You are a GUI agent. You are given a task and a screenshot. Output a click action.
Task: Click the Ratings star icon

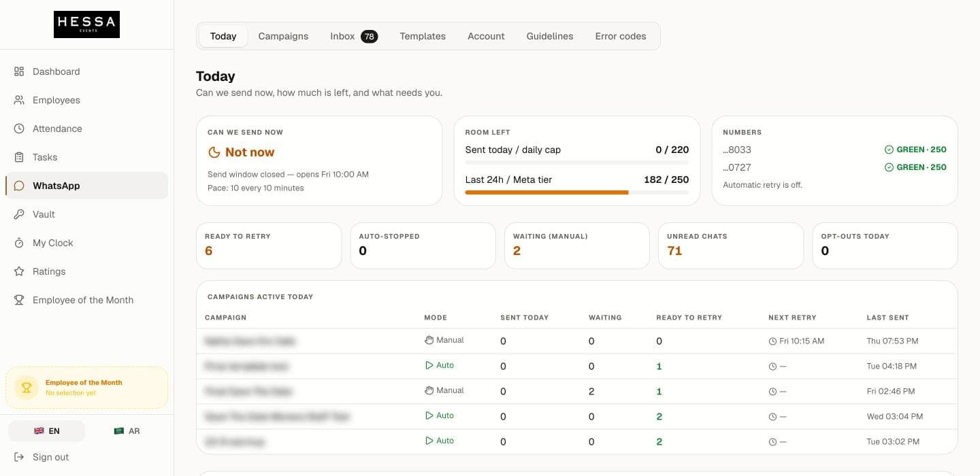[x=19, y=271]
